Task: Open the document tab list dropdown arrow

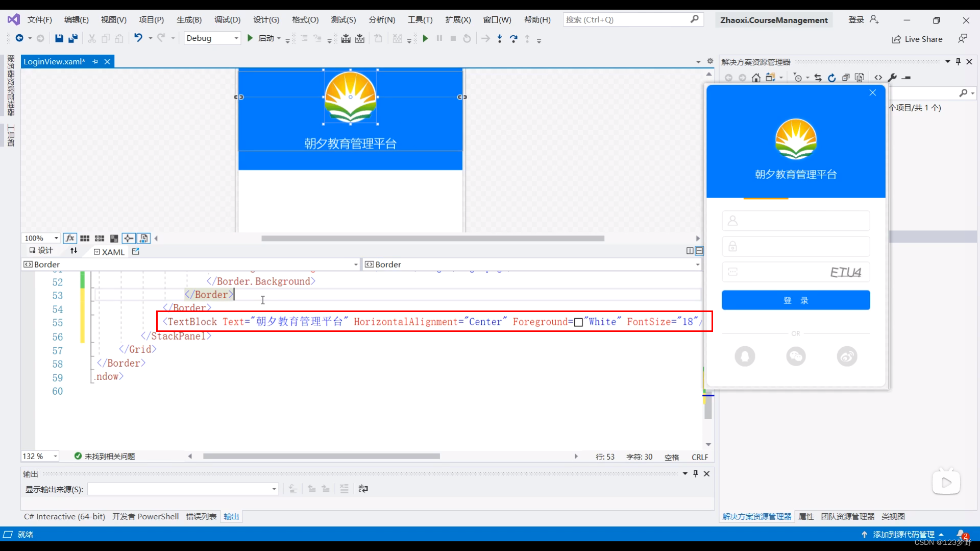Action: [698, 62]
